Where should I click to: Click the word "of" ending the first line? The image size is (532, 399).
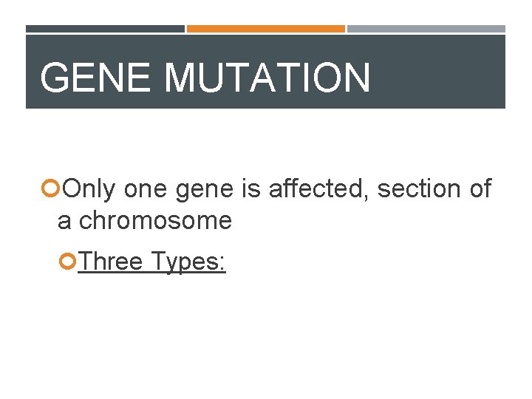pos(480,190)
